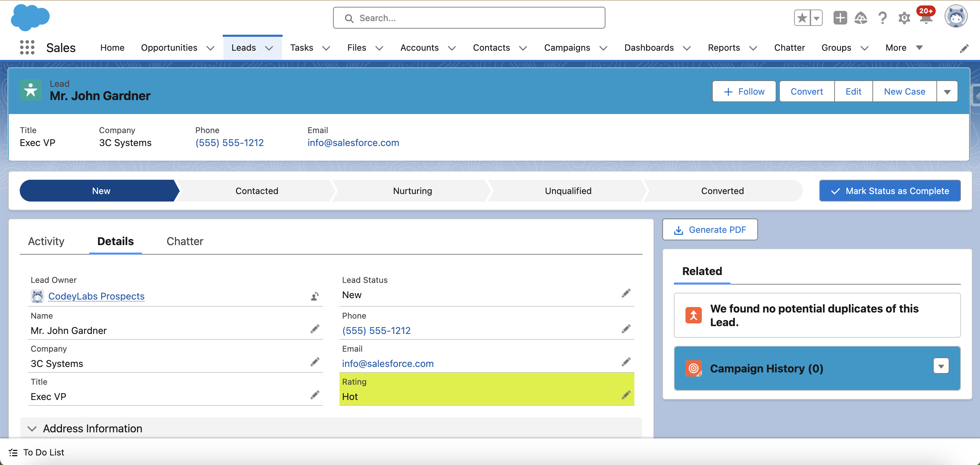Edit the Company field pencil icon
Image resolution: width=980 pixels, height=465 pixels.
[x=315, y=362]
